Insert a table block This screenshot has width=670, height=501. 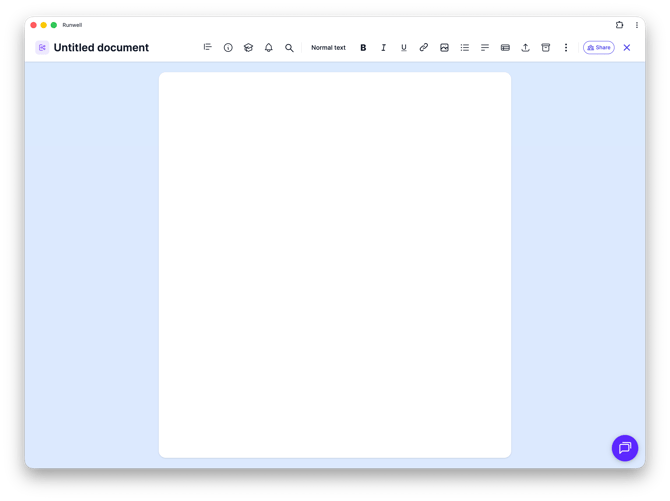pyautogui.click(x=505, y=47)
